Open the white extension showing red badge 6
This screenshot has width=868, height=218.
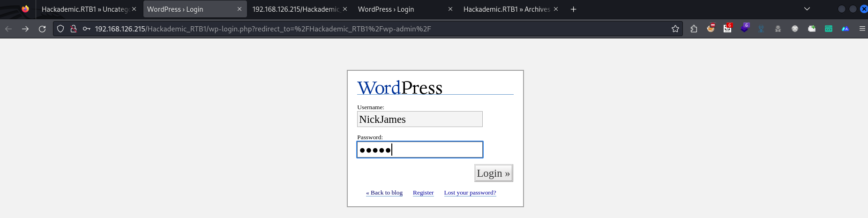coord(727,28)
